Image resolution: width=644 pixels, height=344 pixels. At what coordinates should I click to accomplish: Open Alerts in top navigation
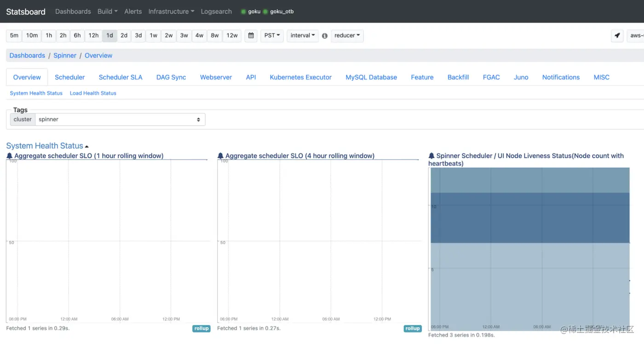coord(133,11)
